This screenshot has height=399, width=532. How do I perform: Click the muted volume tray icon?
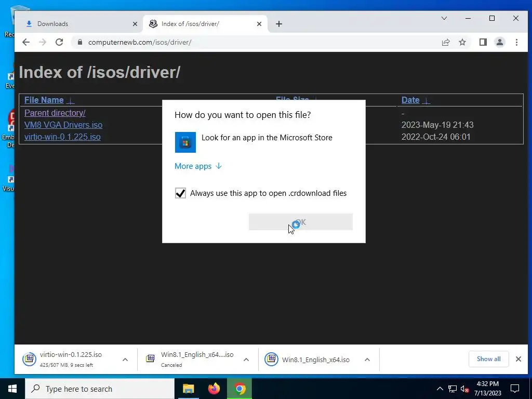pyautogui.click(x=465, y=389)
